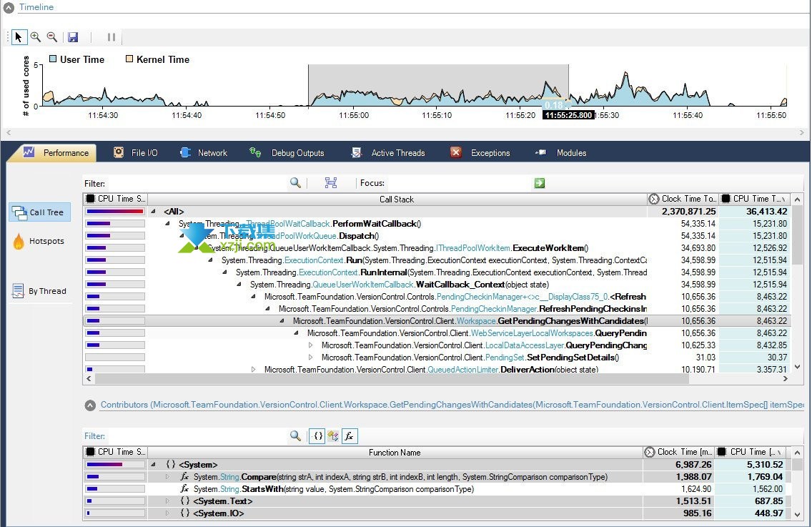Click the tree diagram icon left of Focus
This screenshot has height=527, width=812.
pos(331,182)
